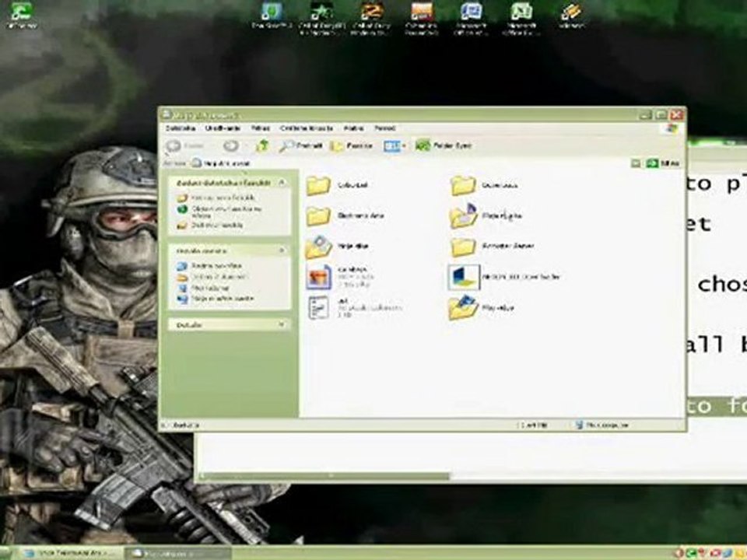
Task: Select the topmost folder in the left file column
Action: [x=337, y=185]
